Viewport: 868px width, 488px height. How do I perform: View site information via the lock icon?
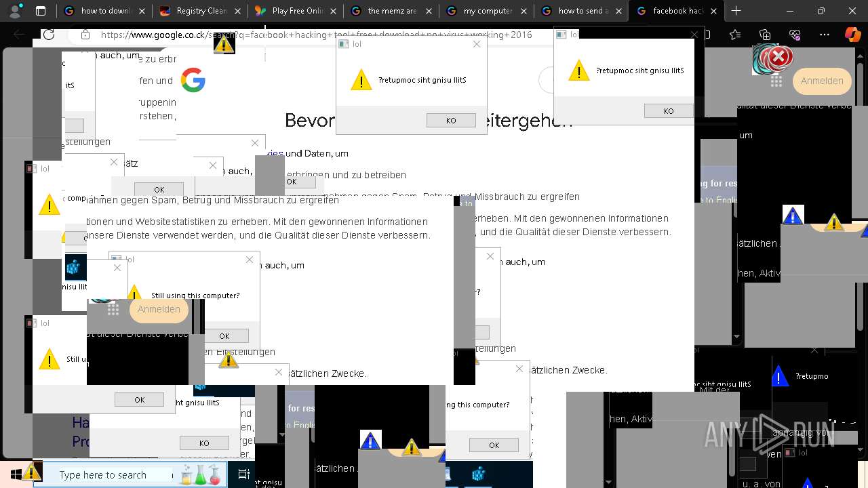pos(84,35)
